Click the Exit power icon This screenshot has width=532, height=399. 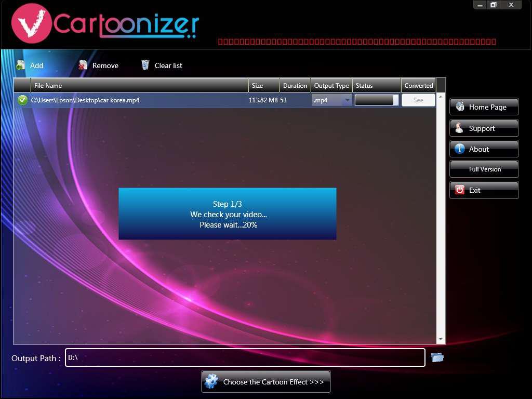[x=459, y=190]
